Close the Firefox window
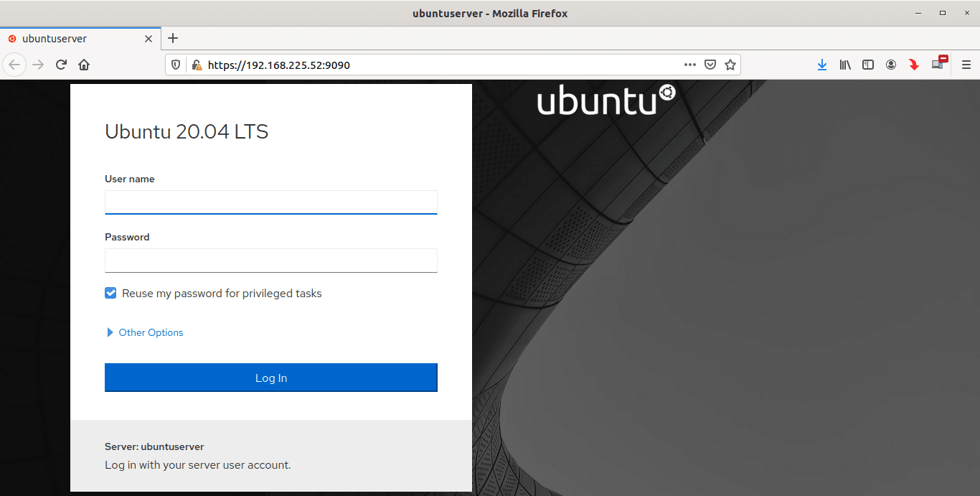Viewport: 980px width, 496px height. pos(966,13)
